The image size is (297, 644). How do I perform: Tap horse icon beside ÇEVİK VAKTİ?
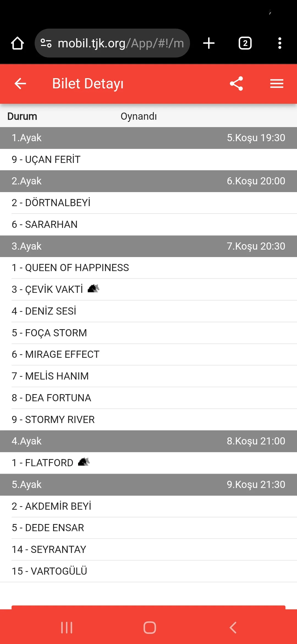[x=93, y=289]
